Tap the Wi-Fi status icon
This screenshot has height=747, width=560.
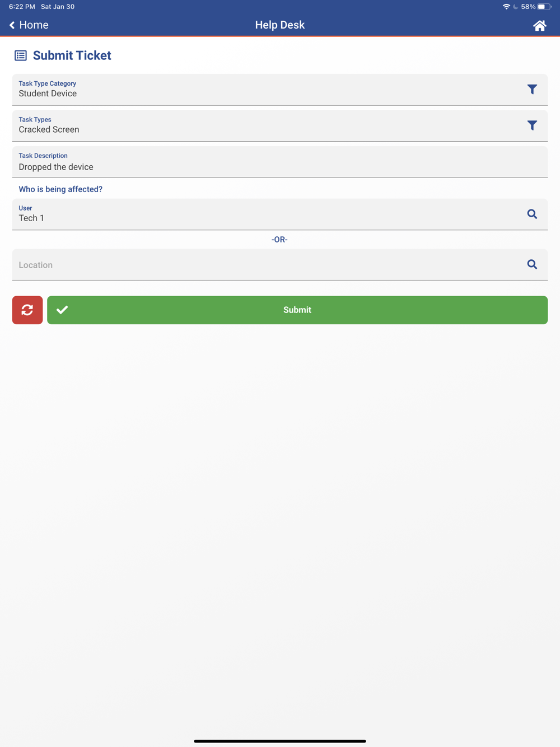[x=506, y=7]
